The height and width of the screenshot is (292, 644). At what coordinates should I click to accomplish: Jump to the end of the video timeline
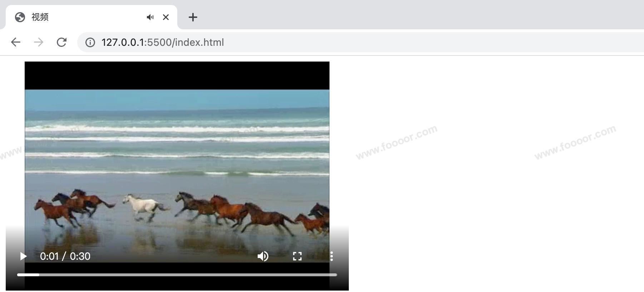tap(336, 275)
